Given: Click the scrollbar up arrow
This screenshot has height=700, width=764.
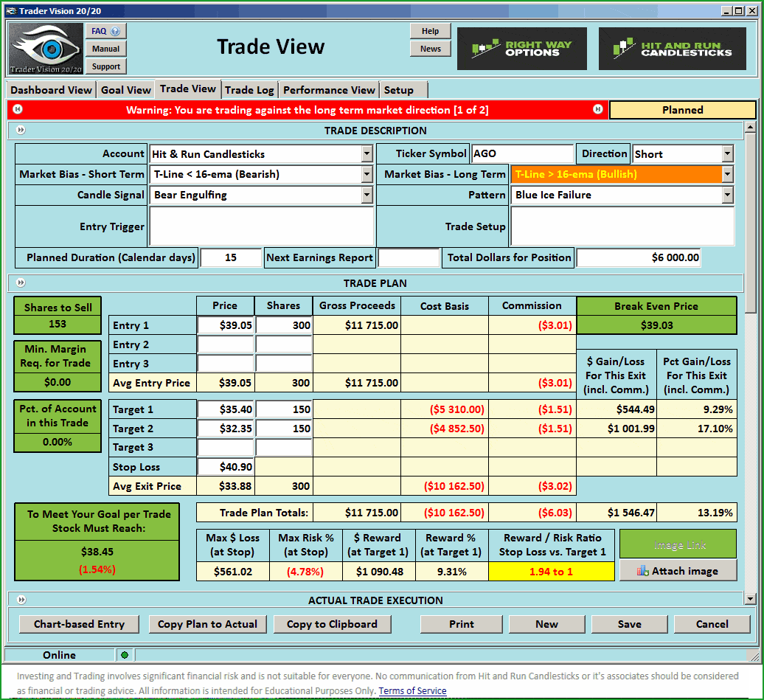Looking at the screenshot, I should click(x=751, y=127).
